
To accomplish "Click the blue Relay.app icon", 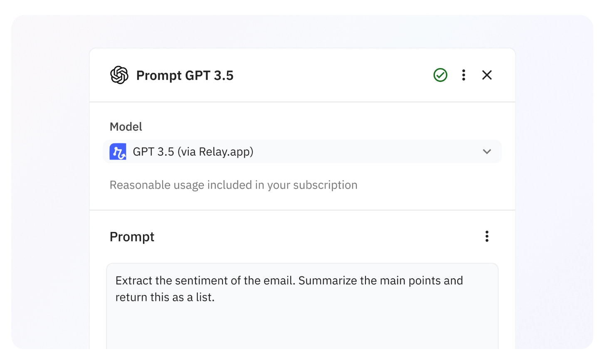I will 118,152.
